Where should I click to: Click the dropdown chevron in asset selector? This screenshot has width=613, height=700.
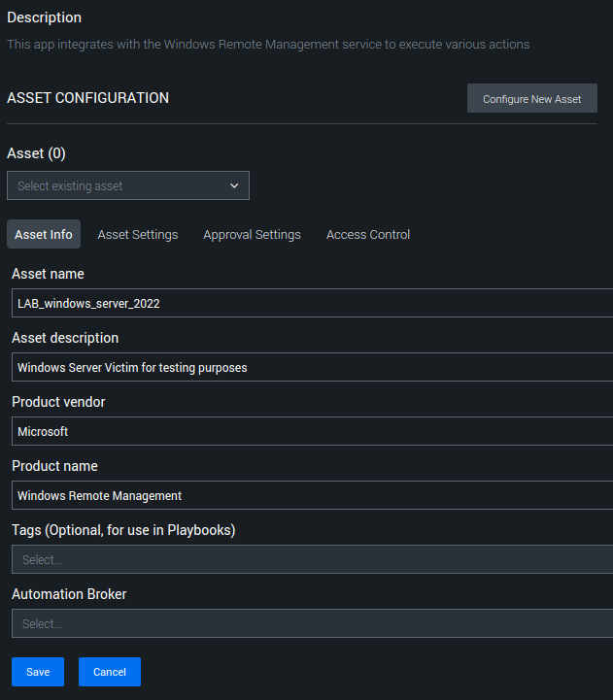[234, 185]
